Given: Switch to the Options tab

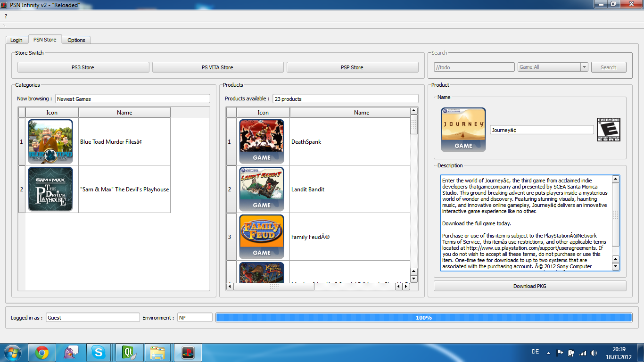Looking at the screenshot, I should 76,40.
